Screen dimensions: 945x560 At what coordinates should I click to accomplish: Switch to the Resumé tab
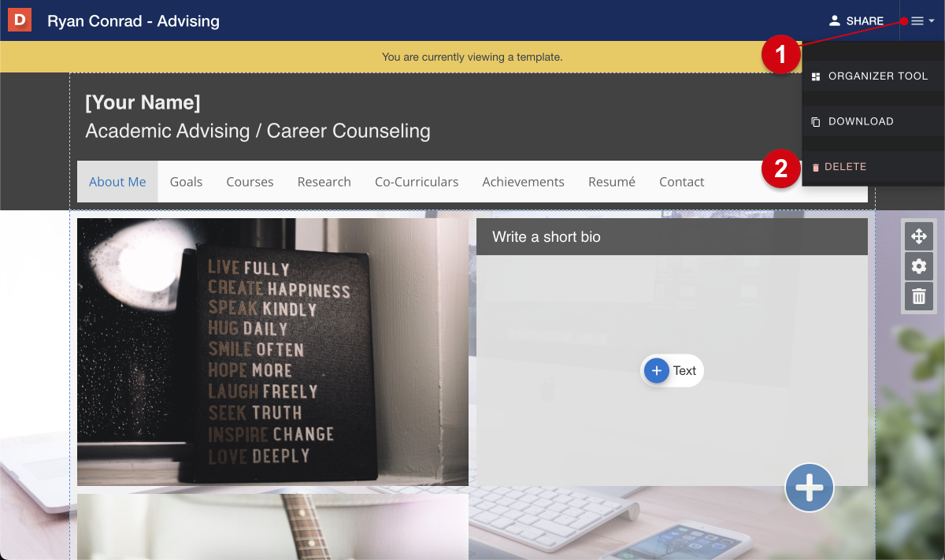[x=612, y=182]
